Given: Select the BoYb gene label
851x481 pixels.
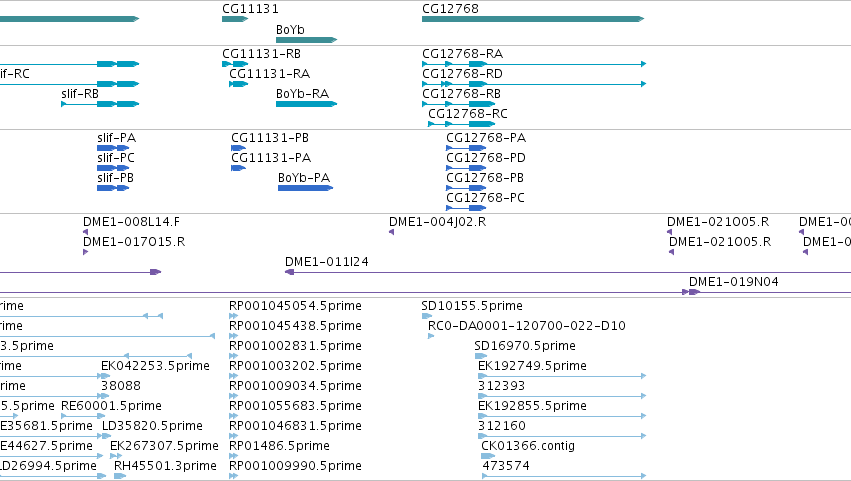Looking at the screenshot, I should [x=290, y=30].
